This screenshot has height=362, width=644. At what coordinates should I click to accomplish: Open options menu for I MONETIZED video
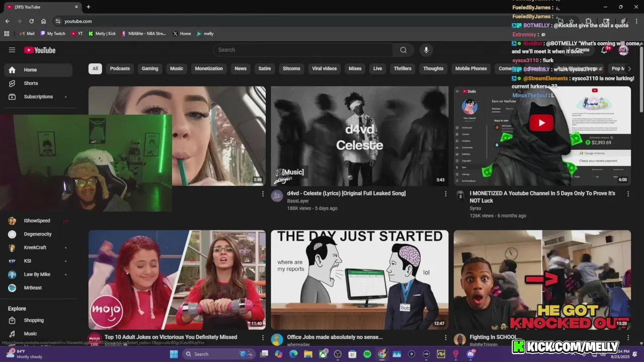628,194
